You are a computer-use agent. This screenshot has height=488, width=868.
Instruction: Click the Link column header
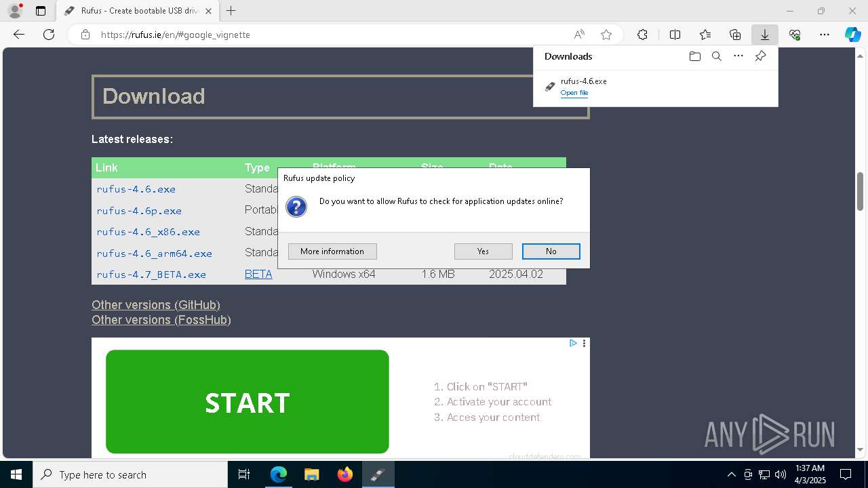106,167
